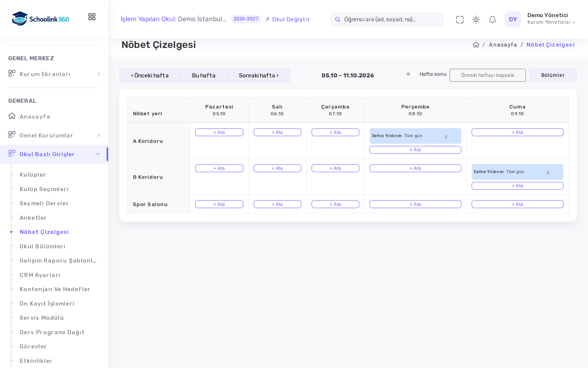Toggle fullscreen mode icon
This screenshot has width=588, height=368.
coord(460,19)
